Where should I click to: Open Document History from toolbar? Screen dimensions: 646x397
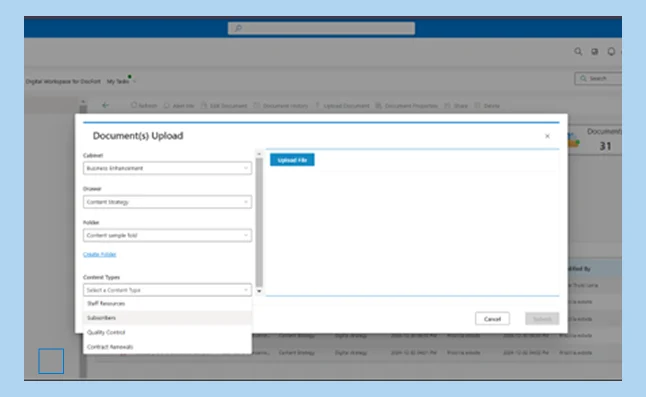(x=281, y=105)
